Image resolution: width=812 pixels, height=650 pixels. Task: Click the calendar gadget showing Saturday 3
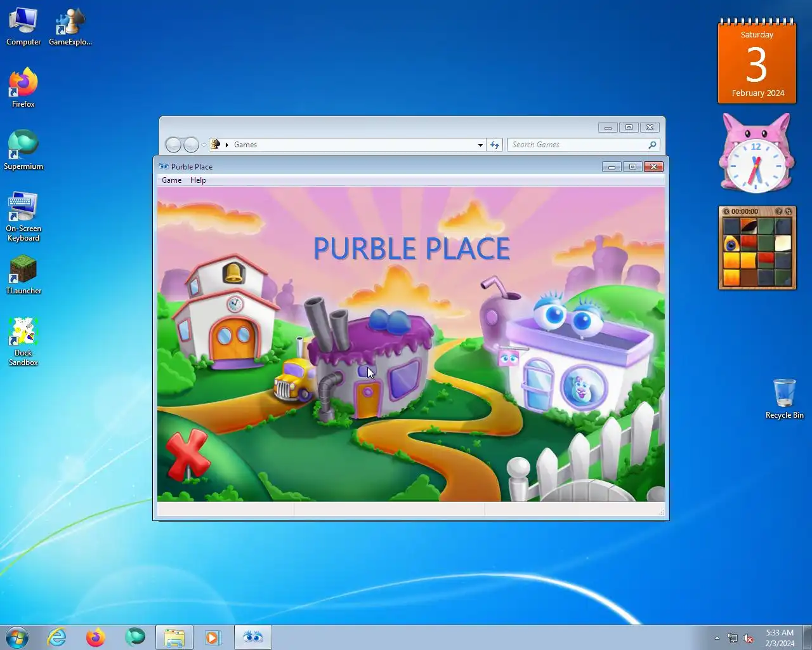[x=757, y=61]
